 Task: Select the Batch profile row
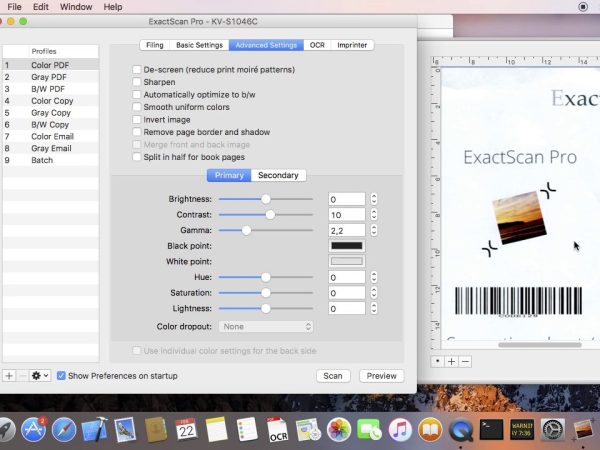[51, 160]
